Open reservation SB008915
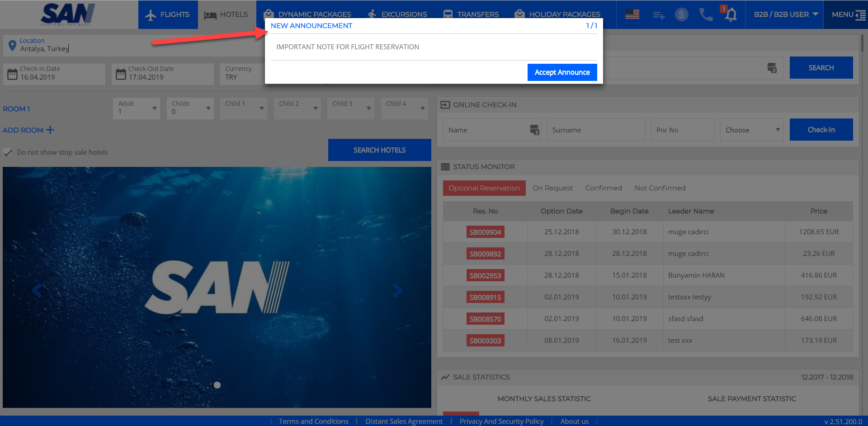868x426 pixels. 485,298
